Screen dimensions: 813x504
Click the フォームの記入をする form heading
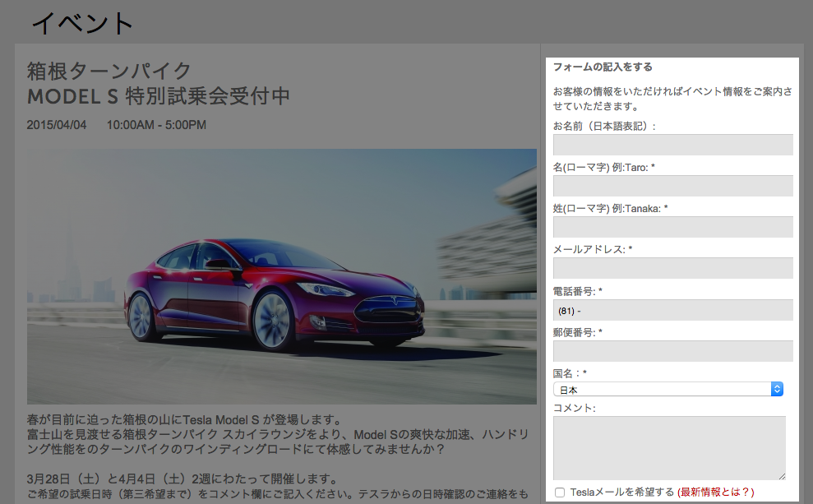603,67
